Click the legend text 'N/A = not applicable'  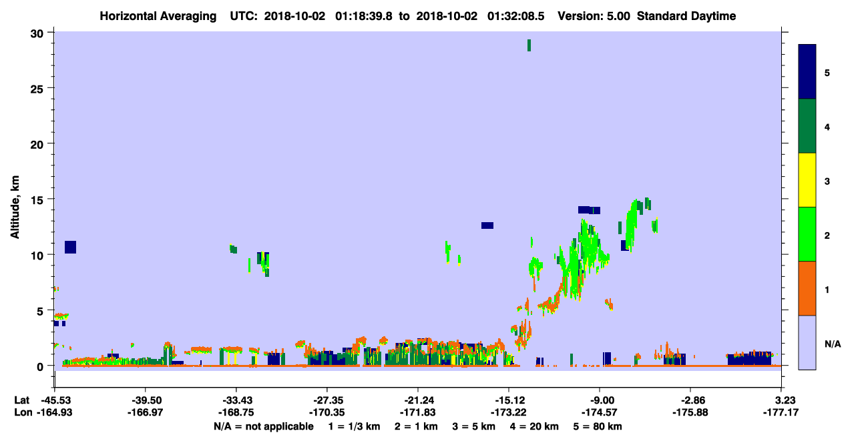[264, 426]
